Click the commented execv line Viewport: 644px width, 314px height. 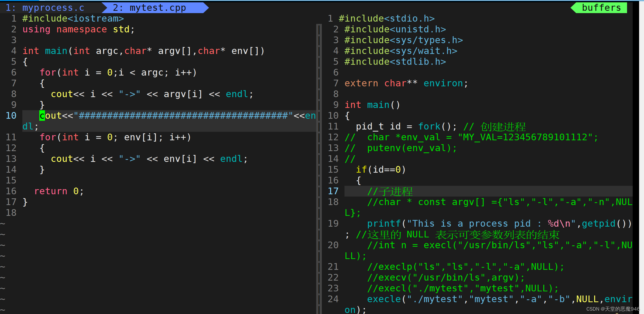(446, 278)
